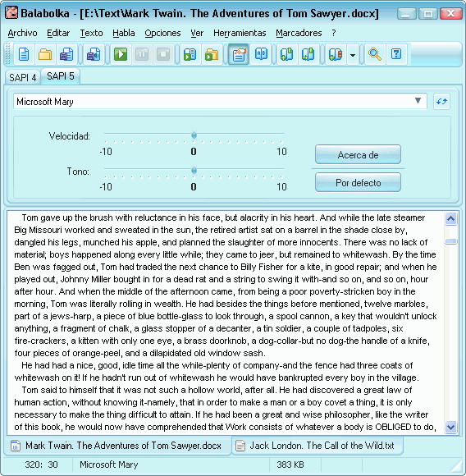Image resolution: width=466 pixels, height=476 pixels.
Task: Minimize the Balabolka window
Action: click(407, 14)
